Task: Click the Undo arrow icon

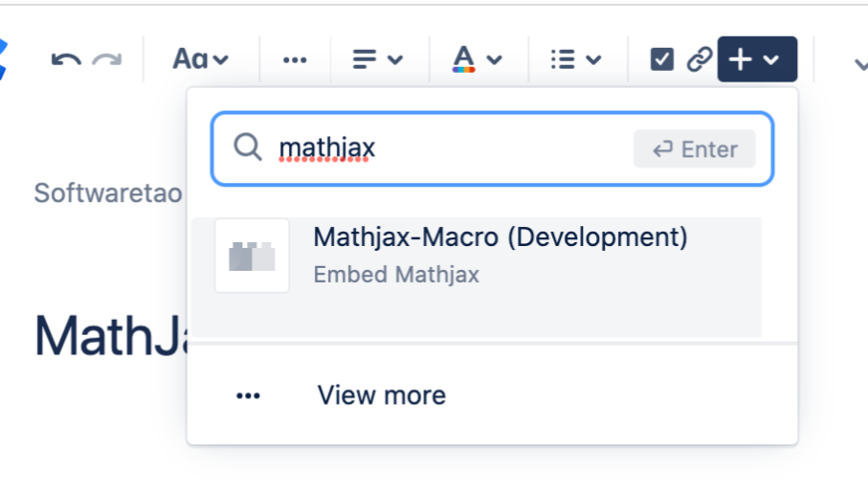Action: point(66,60)
